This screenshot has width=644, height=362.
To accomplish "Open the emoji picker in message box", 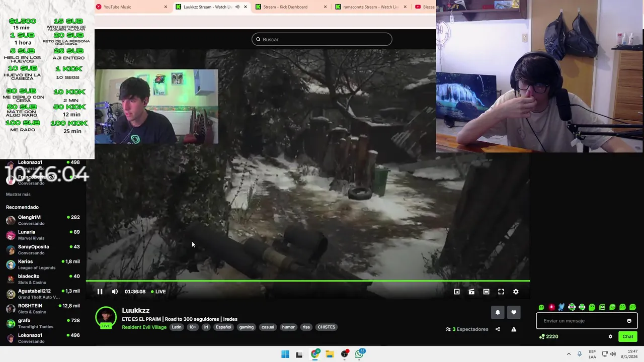I will point(629,321).
